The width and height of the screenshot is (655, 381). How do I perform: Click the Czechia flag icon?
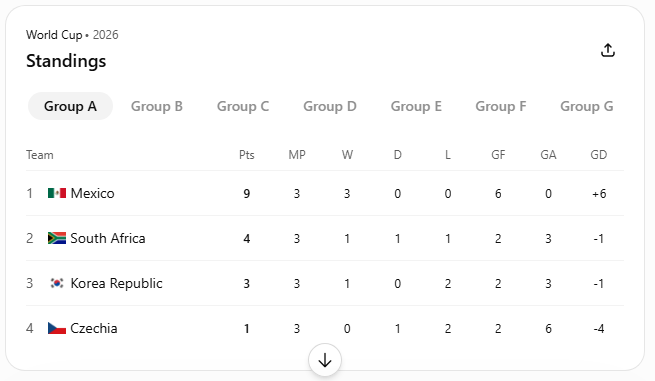pyautogui.click(x=57, y=328)
